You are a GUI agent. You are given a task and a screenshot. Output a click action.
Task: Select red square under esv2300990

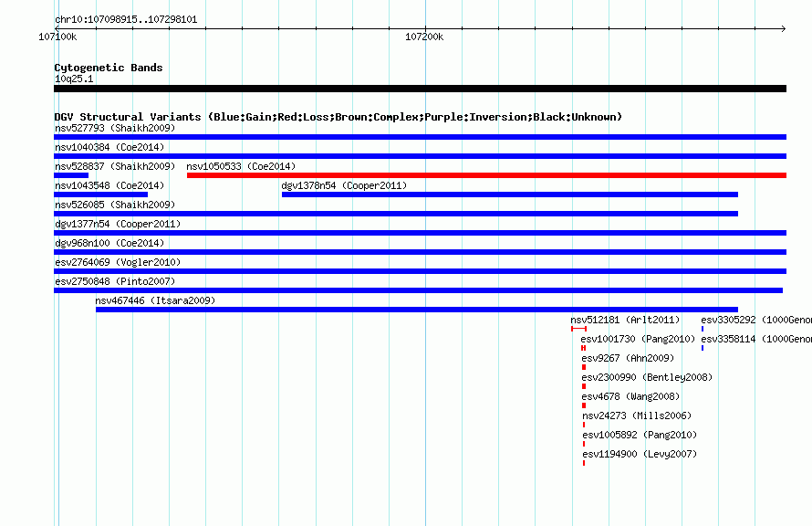point(584,386)
